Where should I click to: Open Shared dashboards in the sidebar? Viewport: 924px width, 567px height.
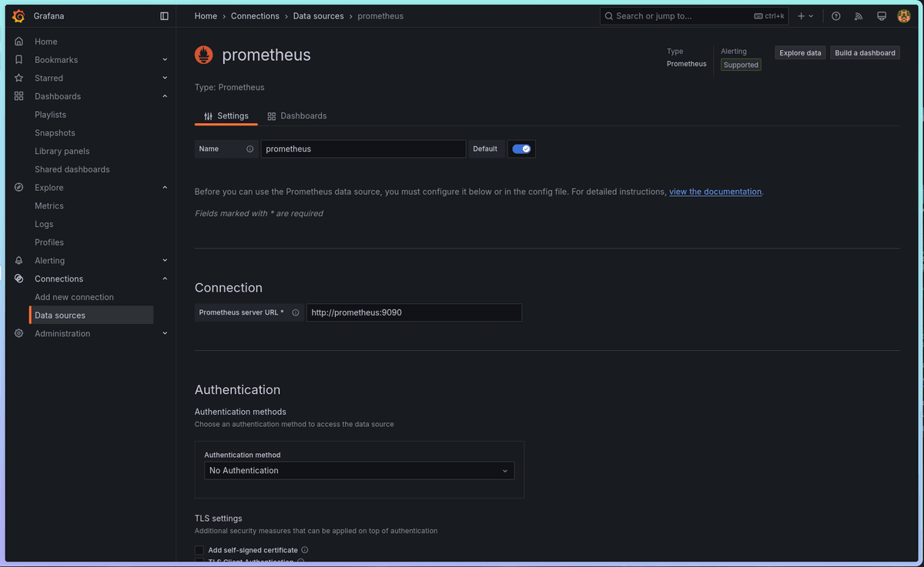point(72,169)
